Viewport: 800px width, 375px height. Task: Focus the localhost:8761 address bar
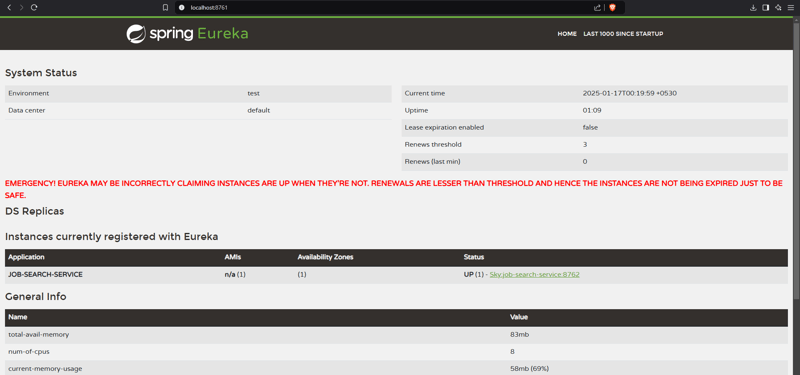click(x=388, y=7)
